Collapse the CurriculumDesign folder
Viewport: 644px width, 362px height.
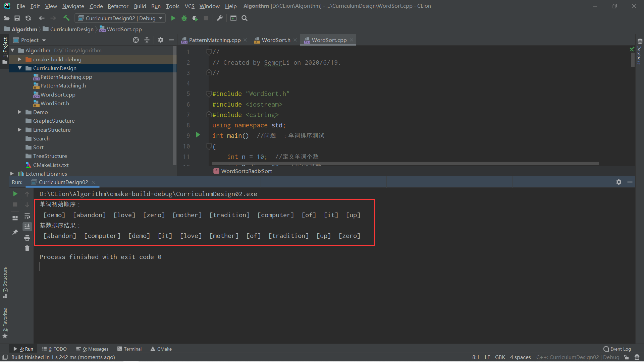(19, 68)
